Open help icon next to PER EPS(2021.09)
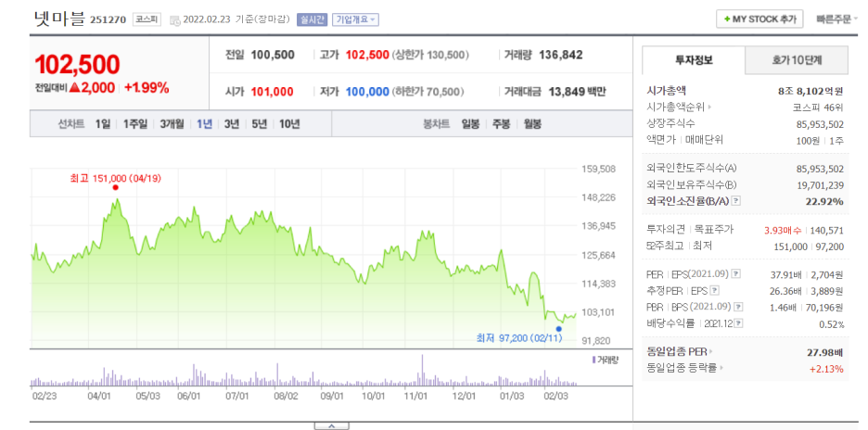Image resolution: width=868 pixels, height=430 pixels. pyautogui.click(x=735, y=273)
